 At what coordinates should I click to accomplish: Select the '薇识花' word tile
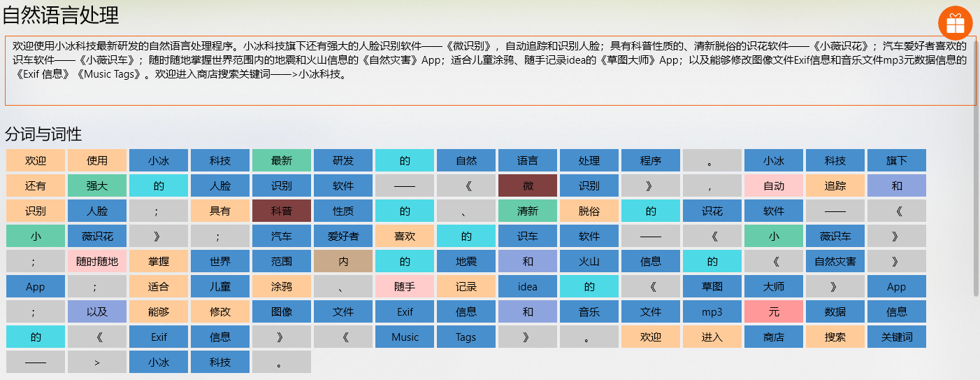coord(97,236)
